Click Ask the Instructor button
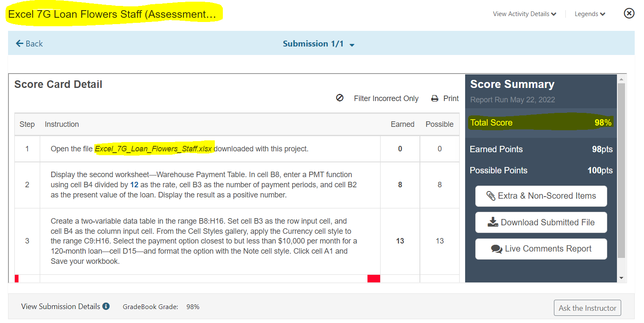 click(x=587, y=308)
